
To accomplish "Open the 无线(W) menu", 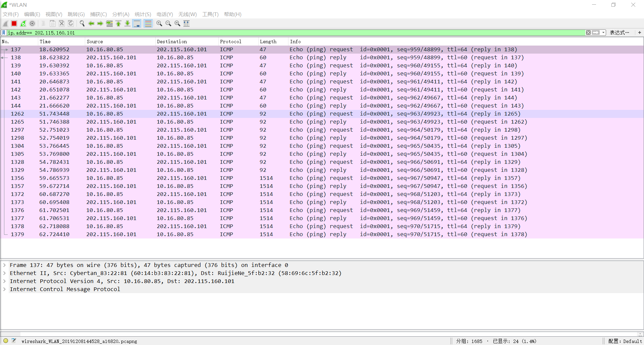I will (187, 14).
